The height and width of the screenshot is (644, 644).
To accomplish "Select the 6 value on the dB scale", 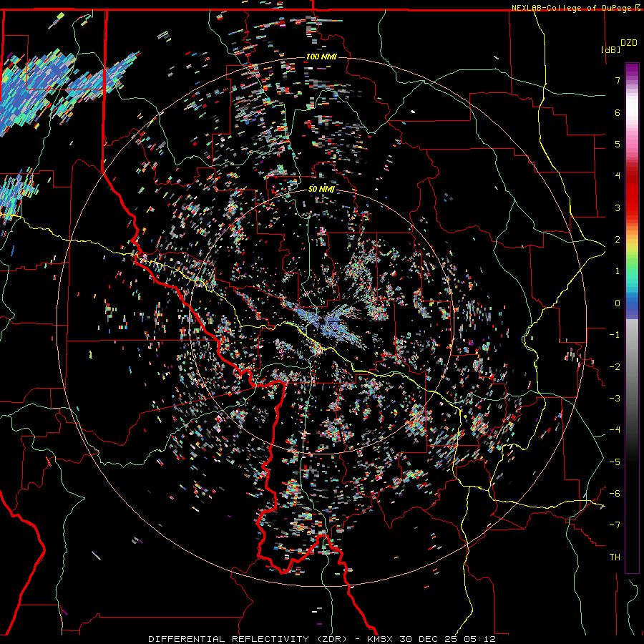I will click(x=618, y=112).
